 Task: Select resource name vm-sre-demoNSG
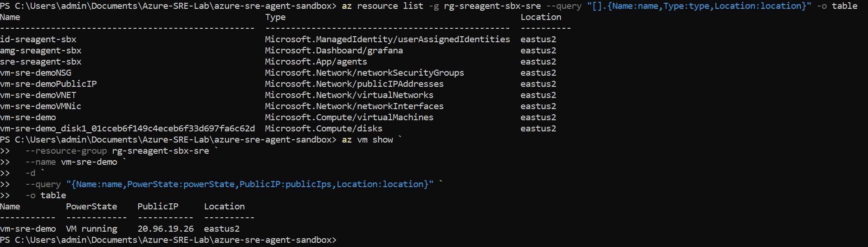36,73
